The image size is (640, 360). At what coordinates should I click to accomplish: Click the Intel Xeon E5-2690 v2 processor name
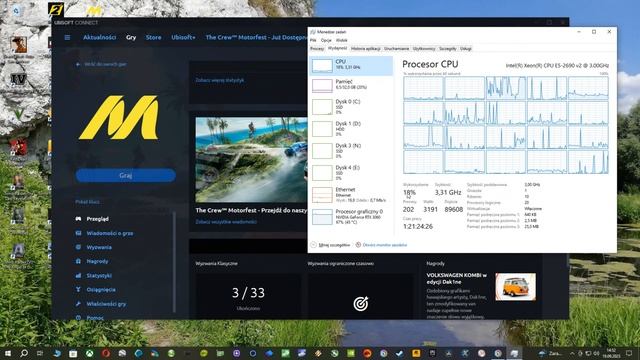(x=557, y=65)
